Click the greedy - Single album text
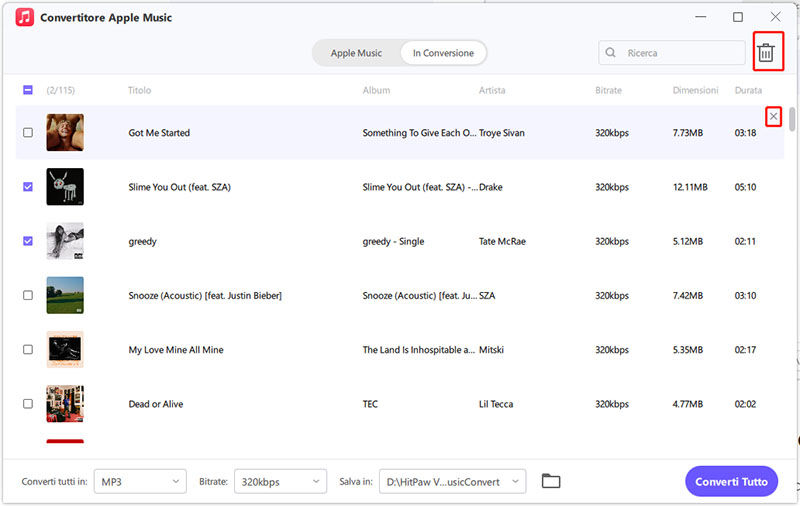 coord(393,241)
